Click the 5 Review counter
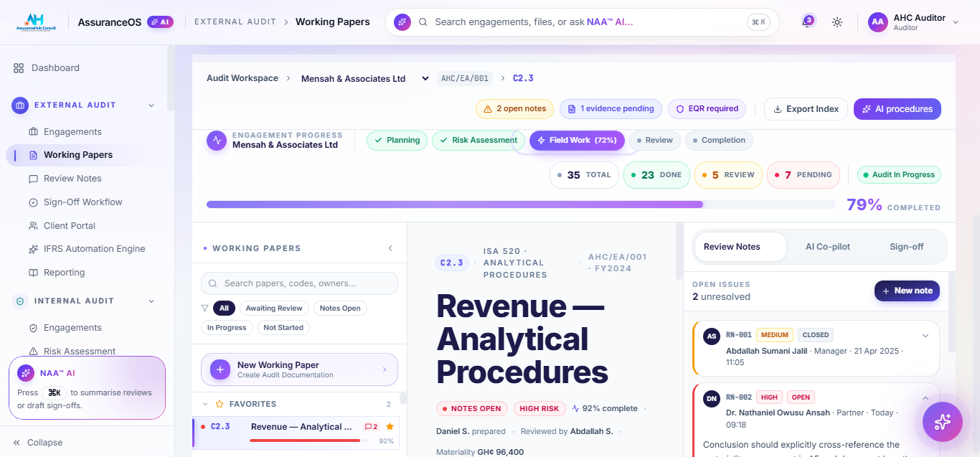 [728, 175]
